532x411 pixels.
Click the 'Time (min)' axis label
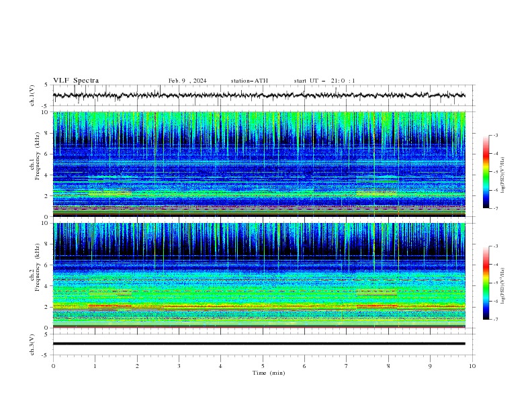(x=269, y=373)
